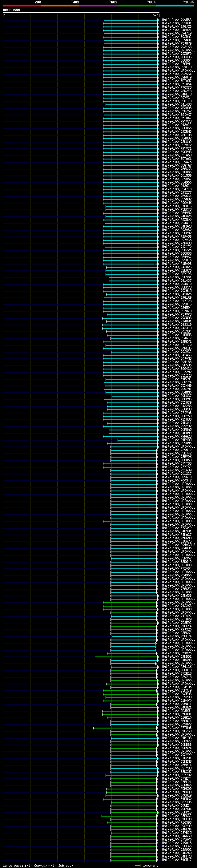Select hit UniRef100_Q43318
The image size is (197, 868).
tap(177, 328)
